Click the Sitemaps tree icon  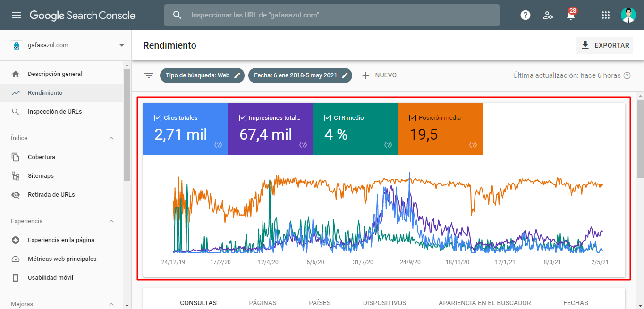pos(16,176)
